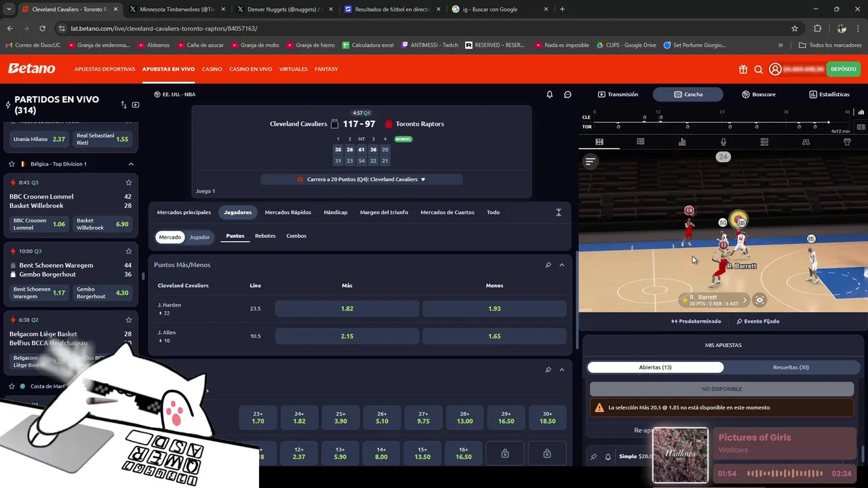Open the user account avatar icon
The image size is (868, 488).
click(774, 69)
